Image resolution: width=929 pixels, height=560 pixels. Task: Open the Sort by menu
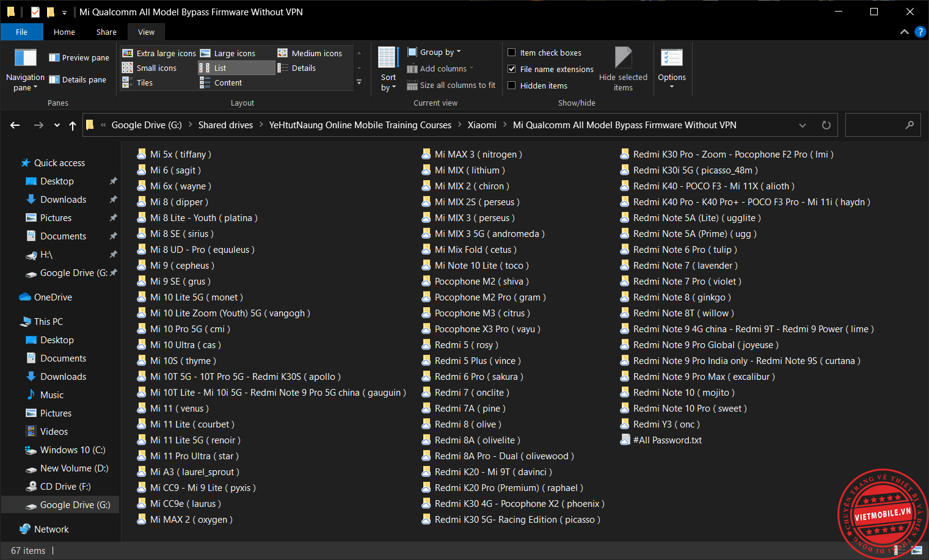click(x=388, y=69)
